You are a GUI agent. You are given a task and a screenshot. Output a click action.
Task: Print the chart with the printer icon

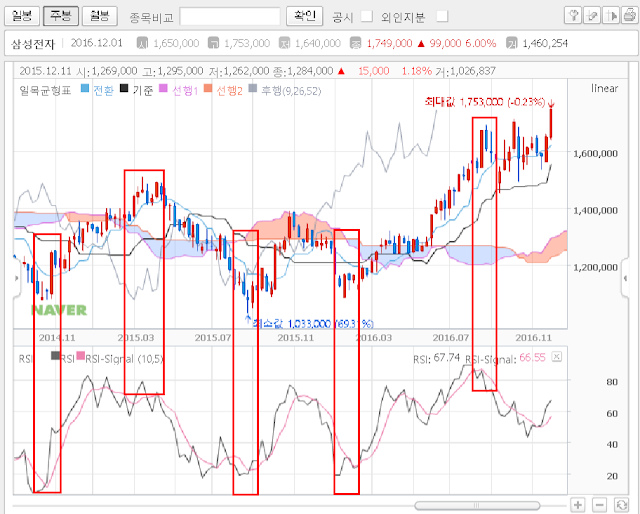[x=630, y=16]
